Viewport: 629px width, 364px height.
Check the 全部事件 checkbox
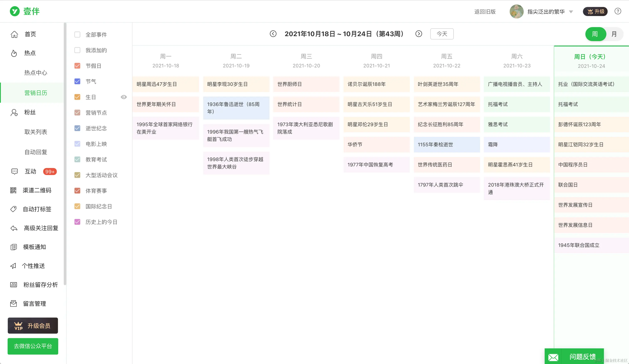[x=77, y=34]
